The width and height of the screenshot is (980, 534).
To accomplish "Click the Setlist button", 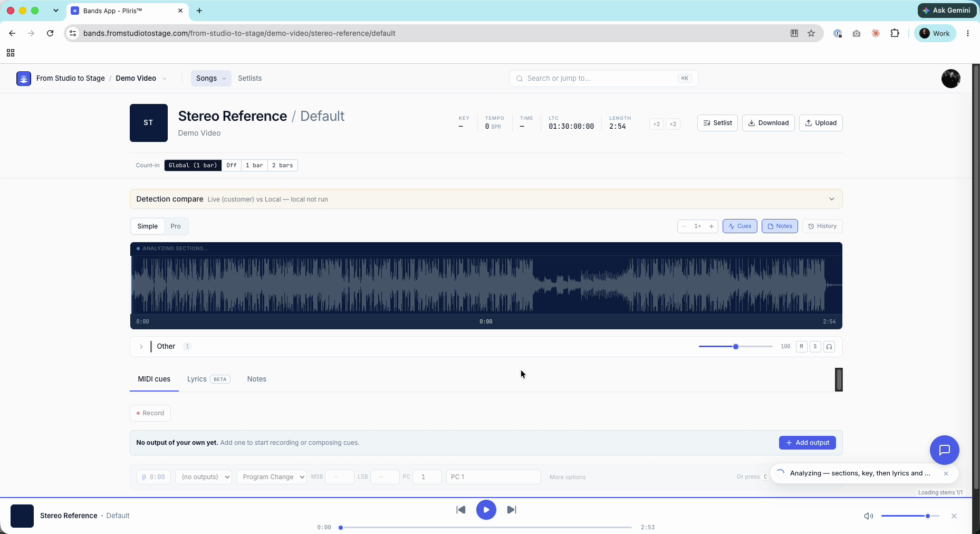I will pos(717,123).
